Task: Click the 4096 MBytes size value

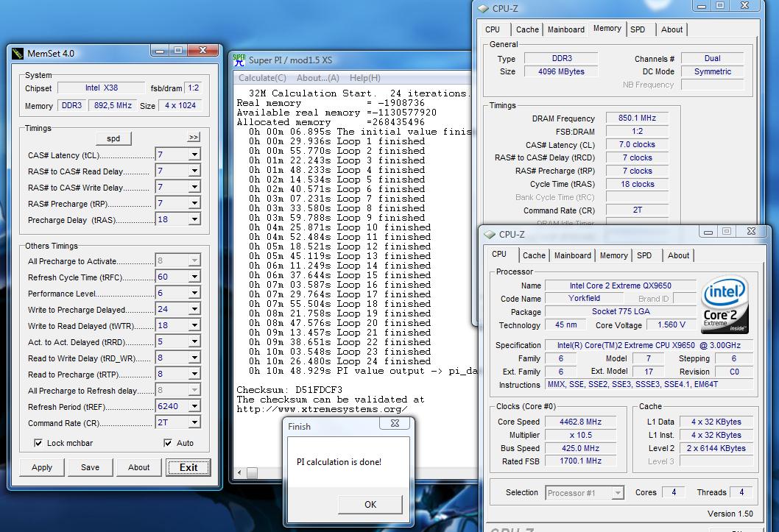Action: 561,71
